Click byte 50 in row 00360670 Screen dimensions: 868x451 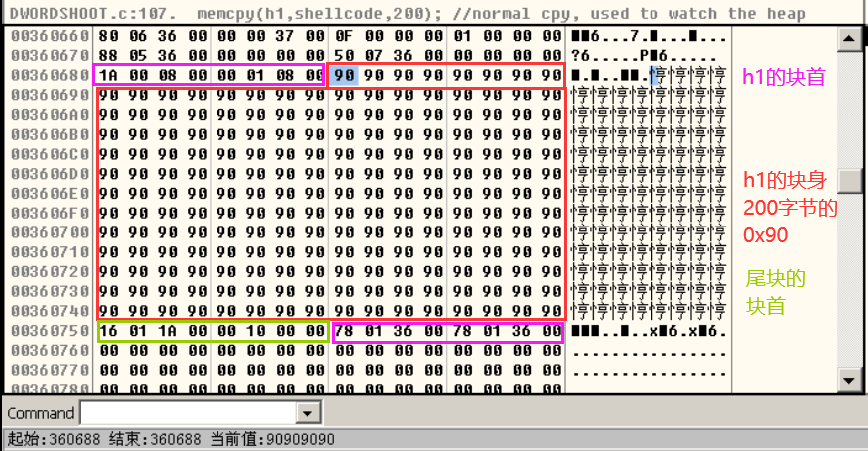(344, 56)
